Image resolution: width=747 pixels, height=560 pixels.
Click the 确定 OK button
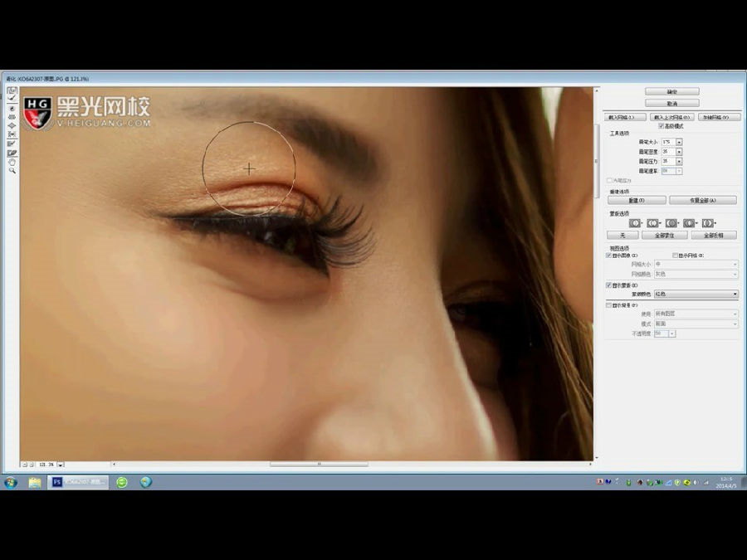[671, 91]
